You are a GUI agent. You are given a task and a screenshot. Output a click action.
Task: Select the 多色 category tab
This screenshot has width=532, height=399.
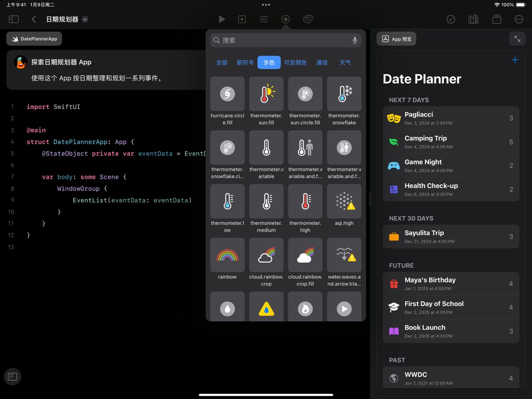(269, 62)
